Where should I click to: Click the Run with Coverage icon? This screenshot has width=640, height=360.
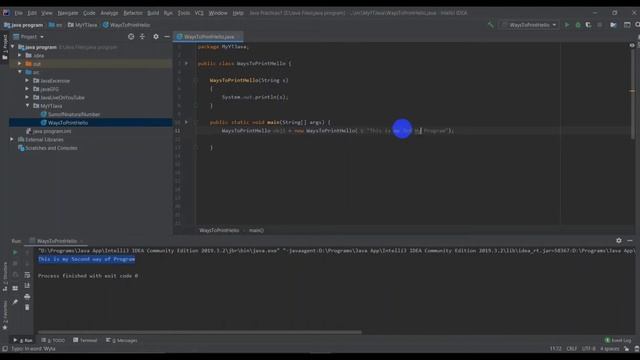pos(589,25)
